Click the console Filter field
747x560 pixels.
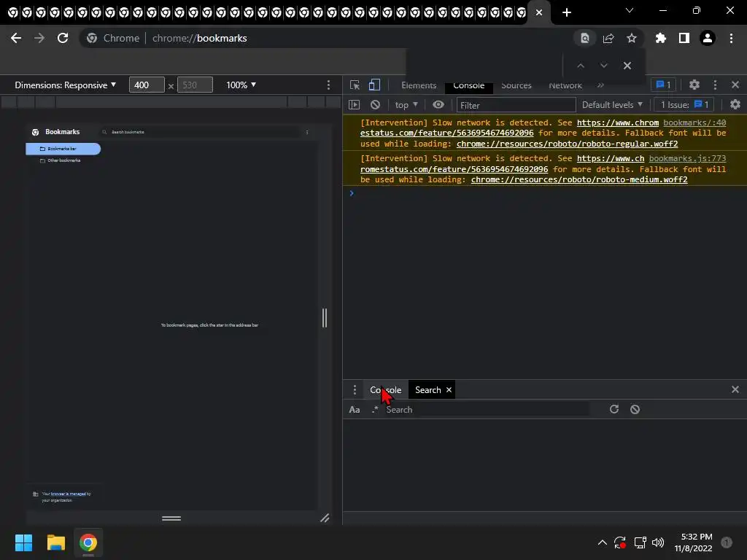(516, 105)
